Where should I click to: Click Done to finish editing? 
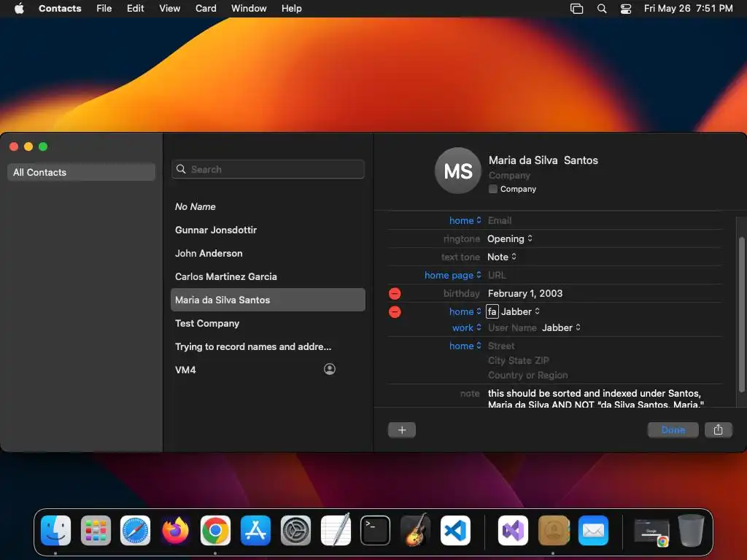click(673, 430)
